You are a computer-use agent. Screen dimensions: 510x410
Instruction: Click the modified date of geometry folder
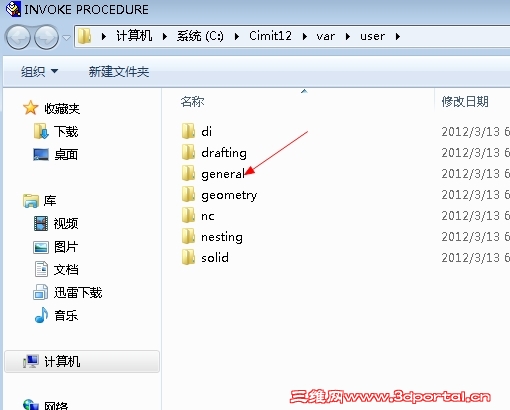[475, 195]
